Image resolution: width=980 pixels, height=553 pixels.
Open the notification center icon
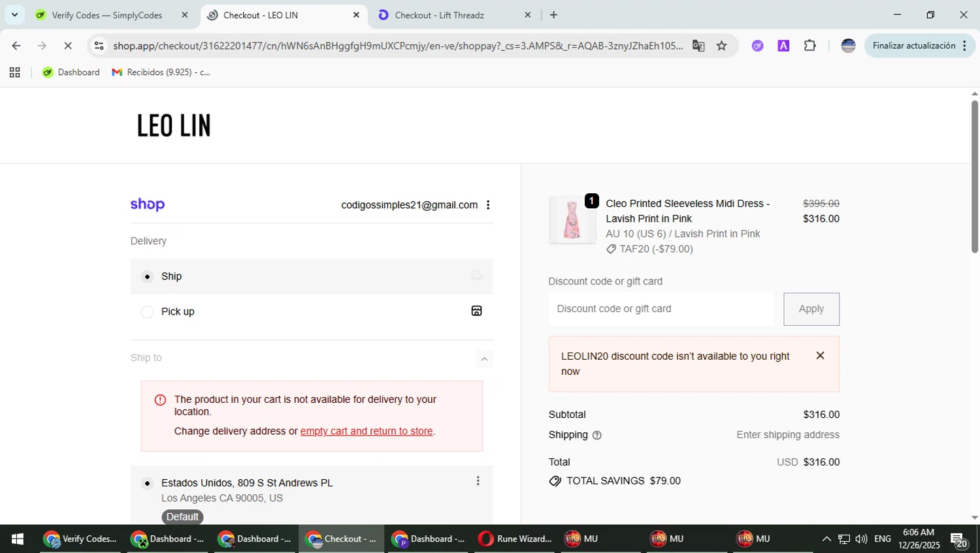(x=959, y=540)
